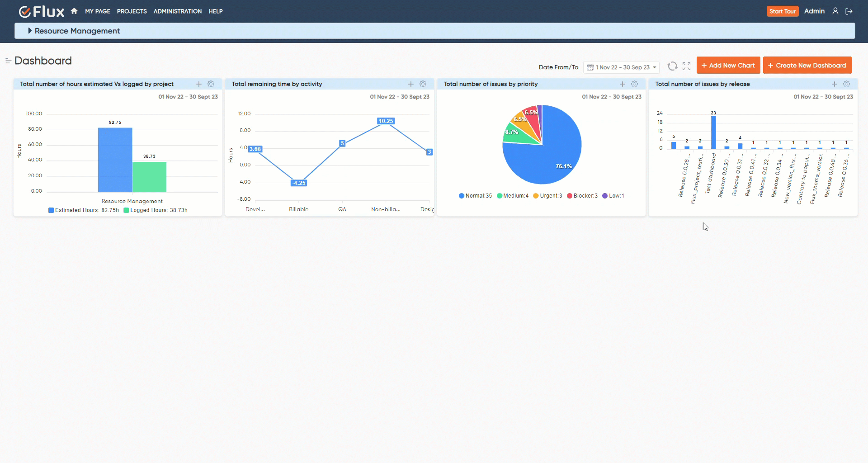The width and height of the screenshot is (868, 463).
Task: Expand the Resource Management breadcrumb arrow
Action: point(30,31)
